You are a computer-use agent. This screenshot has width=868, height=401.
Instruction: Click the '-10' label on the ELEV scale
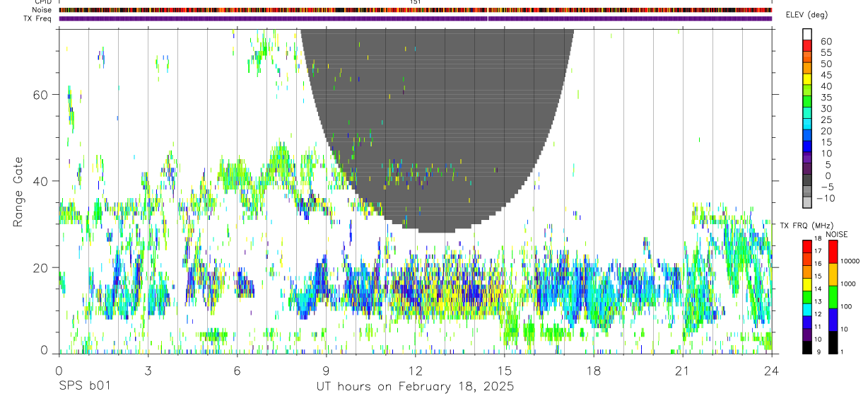(828, 199)
